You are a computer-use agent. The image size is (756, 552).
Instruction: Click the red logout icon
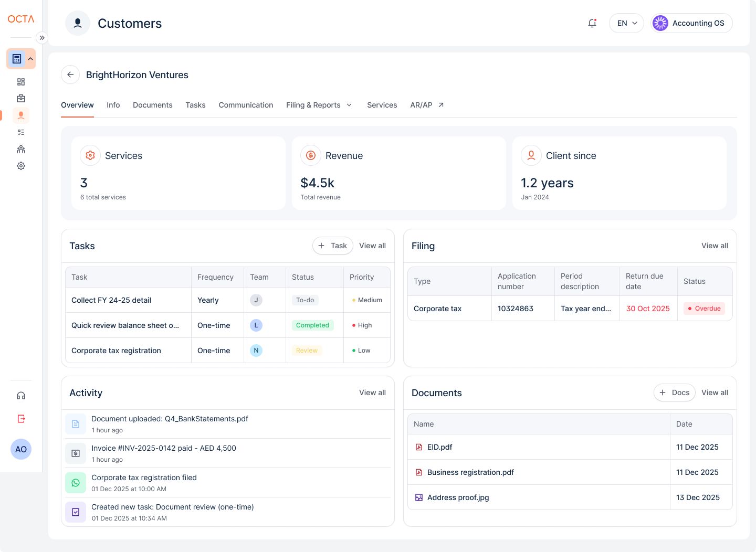(x=21, y=419)
